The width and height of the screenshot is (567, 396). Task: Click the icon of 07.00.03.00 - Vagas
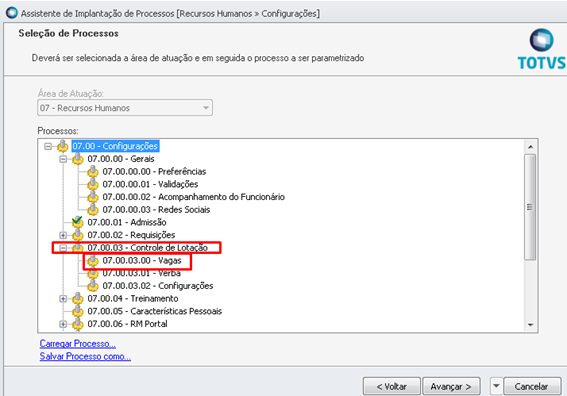click(x=93, y=260)
